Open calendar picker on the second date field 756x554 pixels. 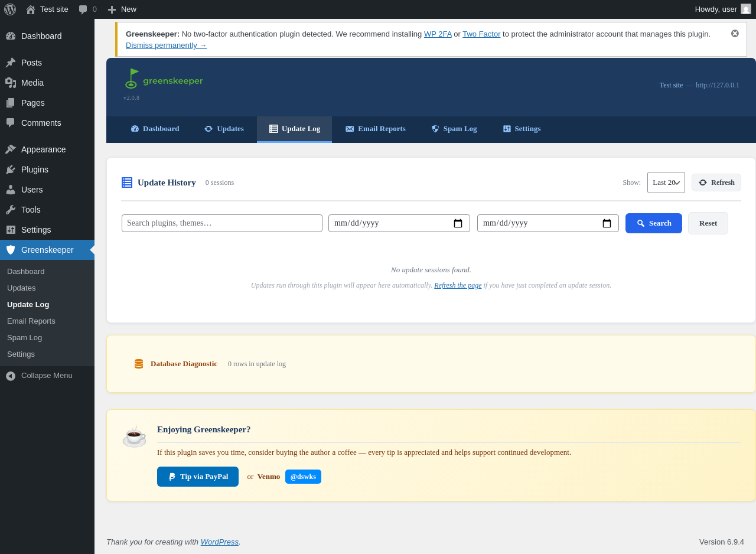[x=607, y=223]
